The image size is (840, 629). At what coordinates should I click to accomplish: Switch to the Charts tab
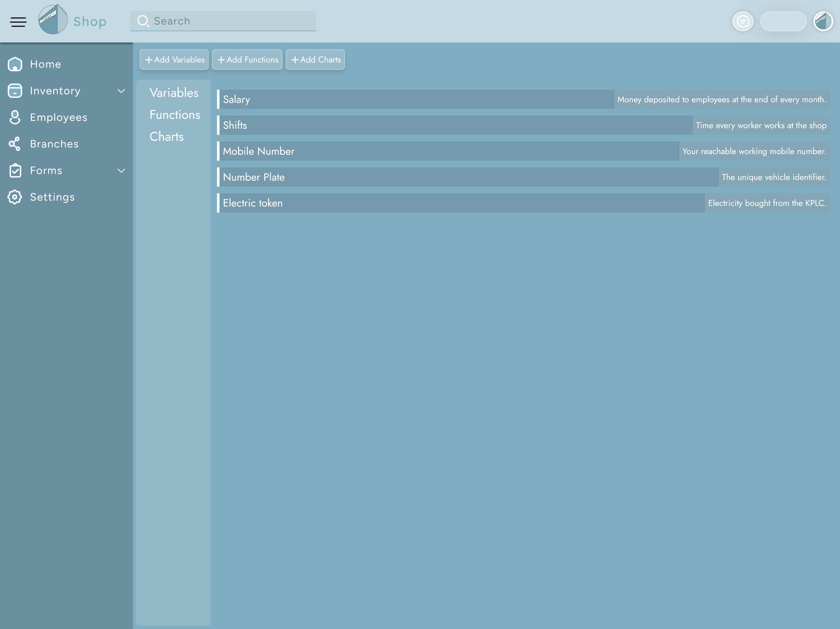(166, 137)
